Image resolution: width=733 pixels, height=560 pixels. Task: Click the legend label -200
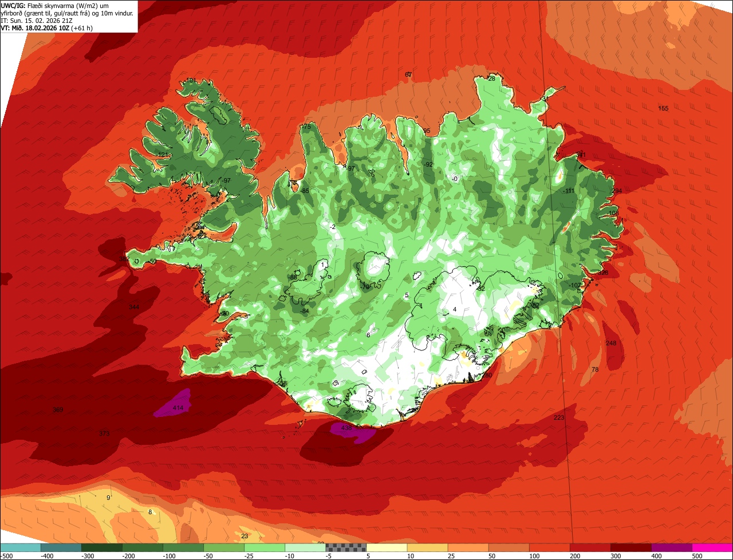[129, 556]
